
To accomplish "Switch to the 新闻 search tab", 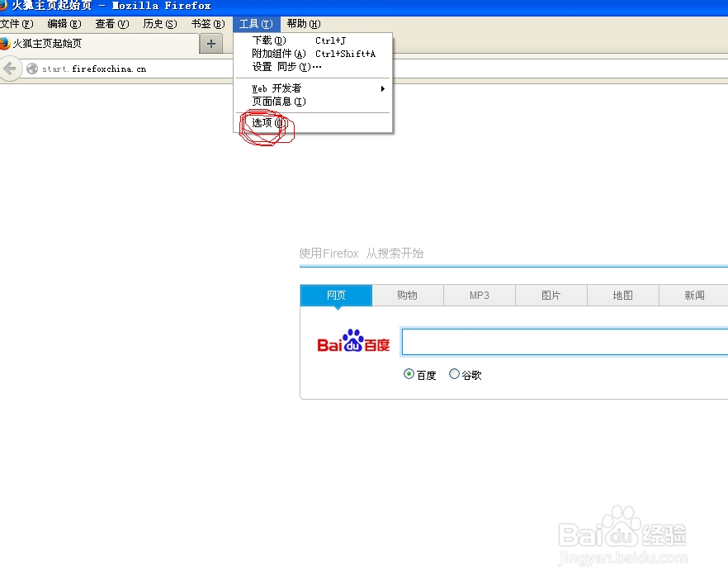I will tap(694, 296).
